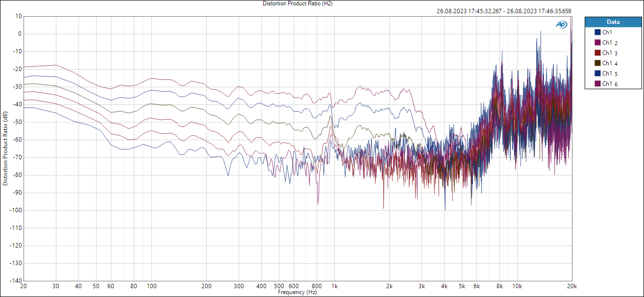Click the Distortion Product Ratio (H2) graph title

click(297, 3)
